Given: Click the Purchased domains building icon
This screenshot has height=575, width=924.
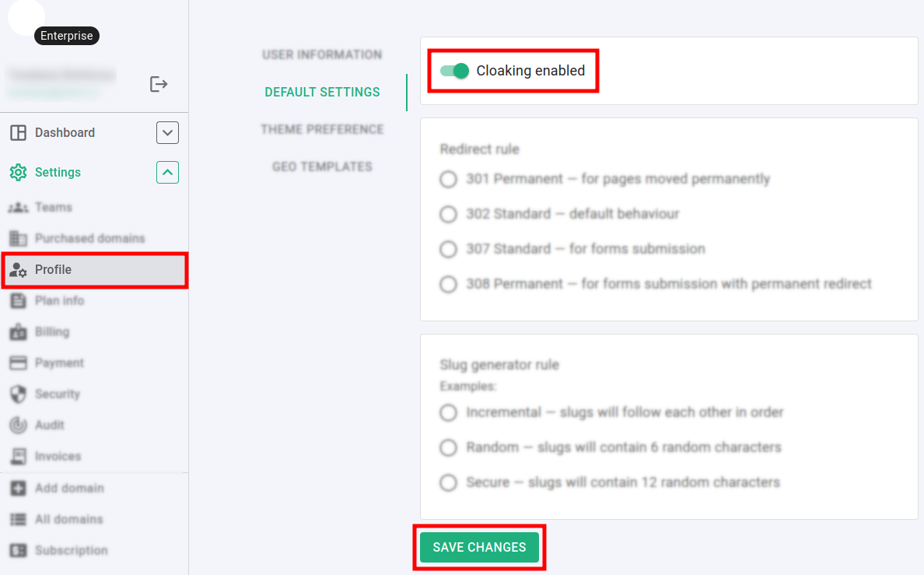Looking at the screenshot, I should (x=18, y=239).
